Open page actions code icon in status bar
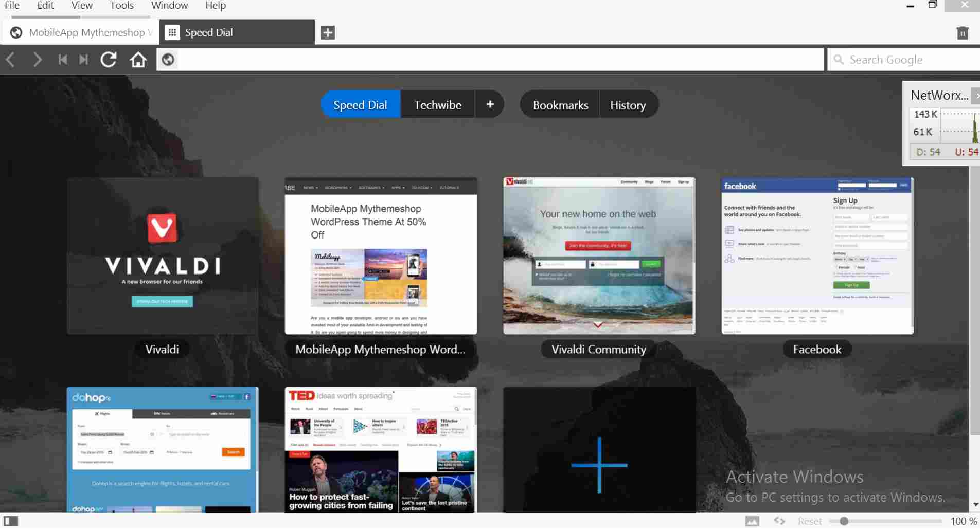Screen dimensions: 980x530 779,521
